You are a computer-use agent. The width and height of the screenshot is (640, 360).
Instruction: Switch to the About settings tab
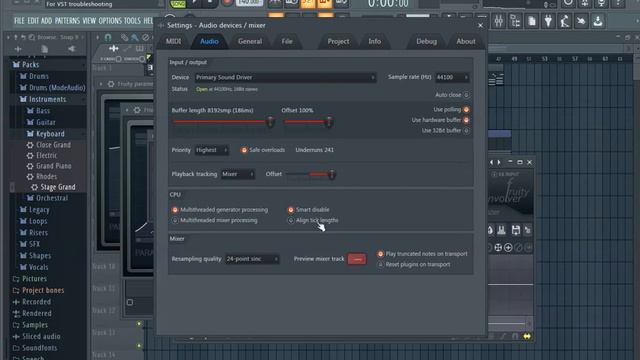[x=466, y=41]
